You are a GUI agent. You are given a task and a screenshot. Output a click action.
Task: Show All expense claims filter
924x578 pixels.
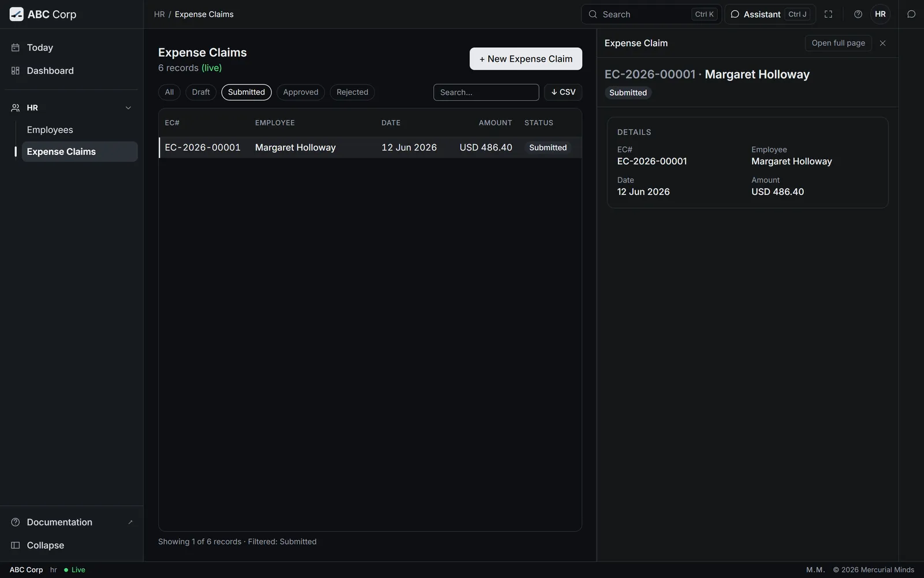tap(169, 92)
